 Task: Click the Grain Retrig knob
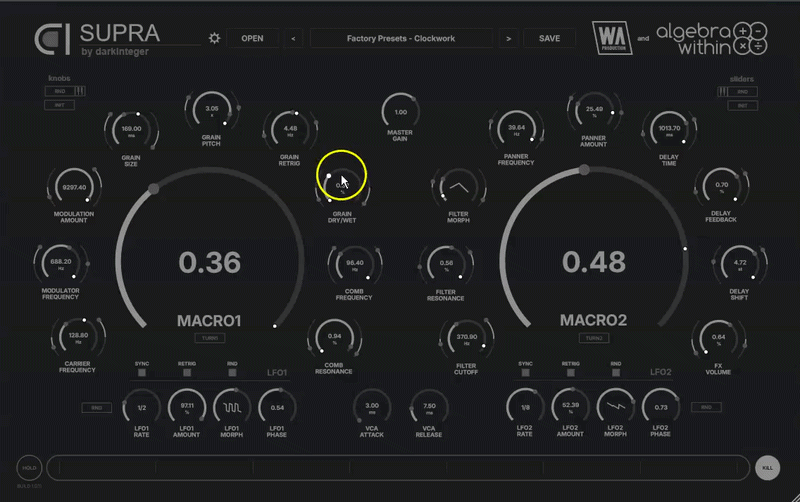pos(290,130)
